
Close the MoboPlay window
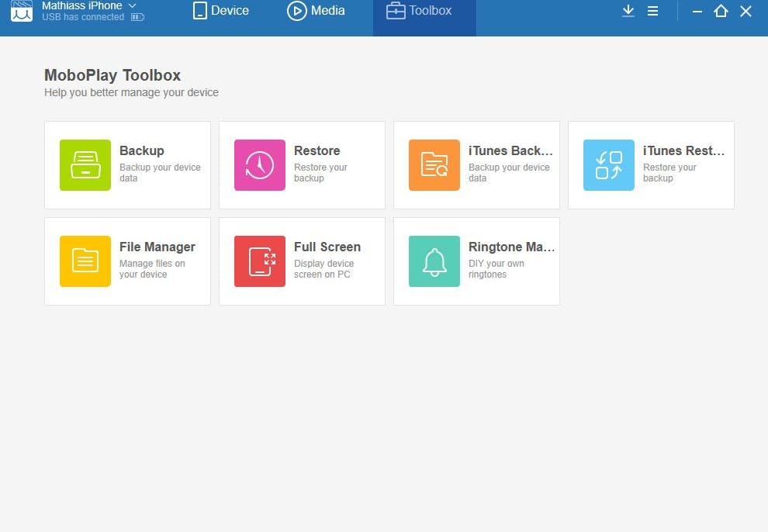(x=746, y=11)
